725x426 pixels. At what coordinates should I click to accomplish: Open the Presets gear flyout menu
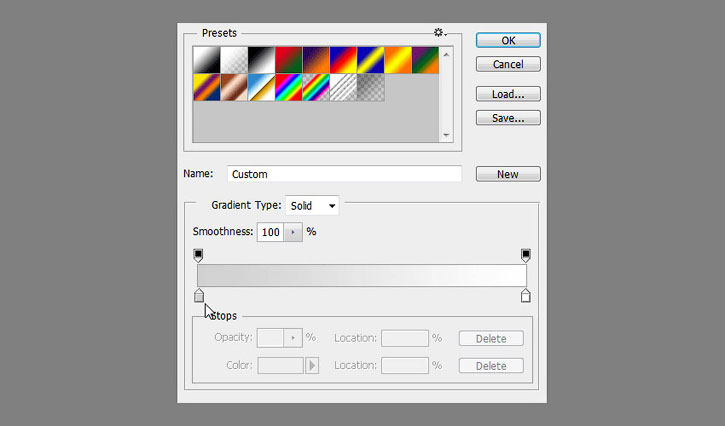coord(439,32)
